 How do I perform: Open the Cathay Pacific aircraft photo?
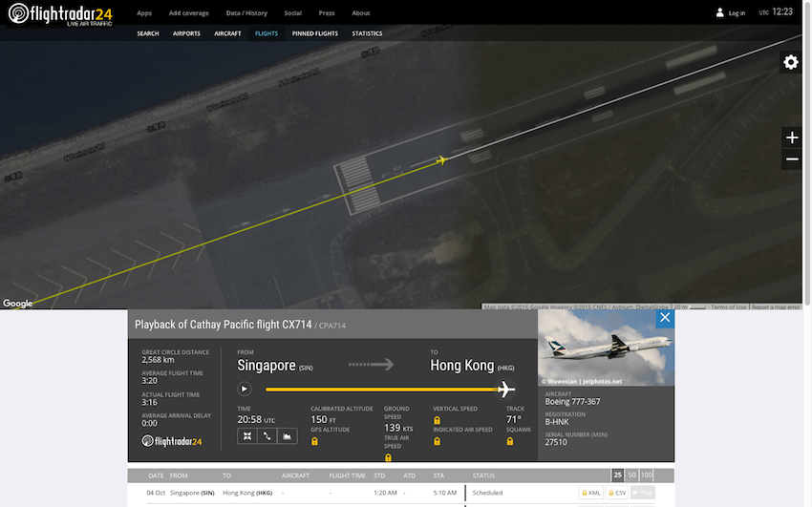606,348
